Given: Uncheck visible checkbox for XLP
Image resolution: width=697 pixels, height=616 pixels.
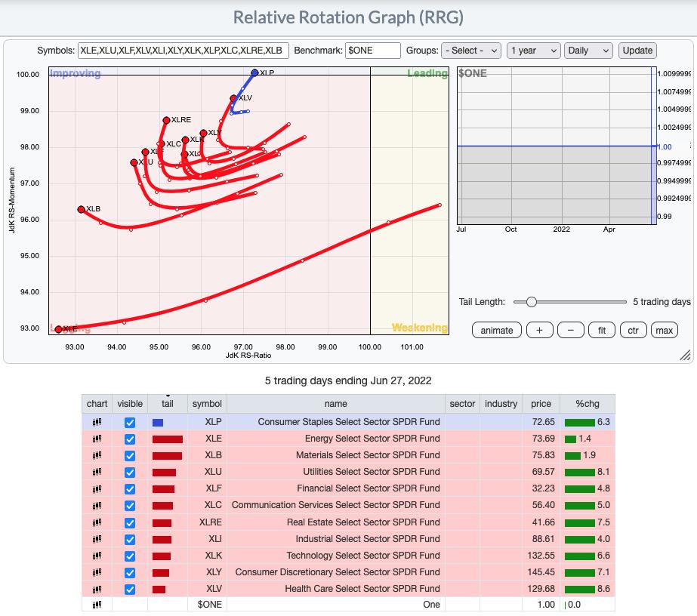Looking at the screenshot, I should pyautogui.click(x=130, y=422).
